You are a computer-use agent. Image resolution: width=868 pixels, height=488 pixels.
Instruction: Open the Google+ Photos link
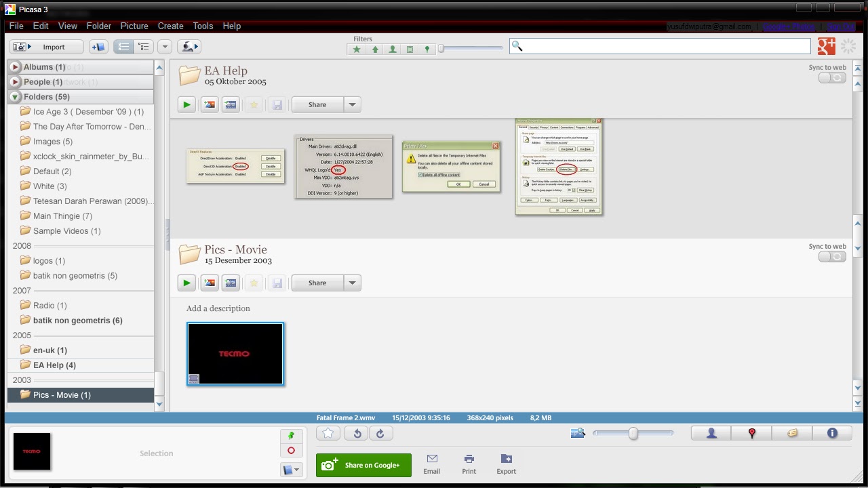[789, 26]
